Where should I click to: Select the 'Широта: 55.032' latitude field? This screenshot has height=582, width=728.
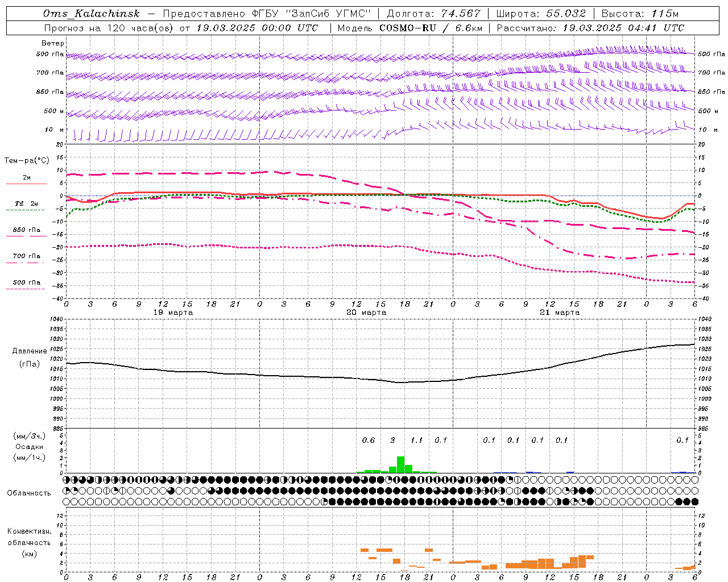541,14
